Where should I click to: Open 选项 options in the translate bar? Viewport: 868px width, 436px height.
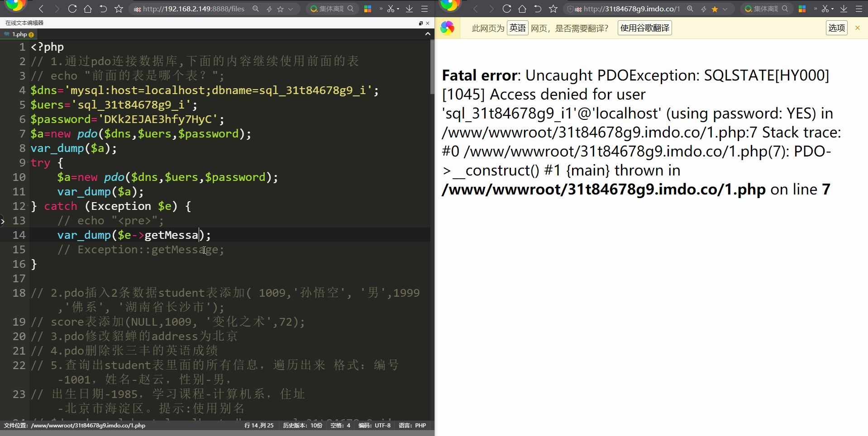click(837, 28)
